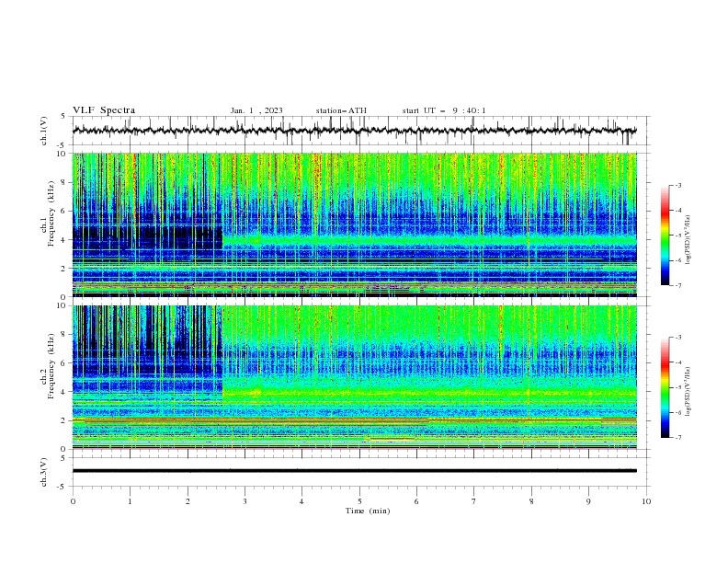Click the "station=ATH" header label
Image resolution: width=728 pixels, height=563 pixels.
[341, 110]
